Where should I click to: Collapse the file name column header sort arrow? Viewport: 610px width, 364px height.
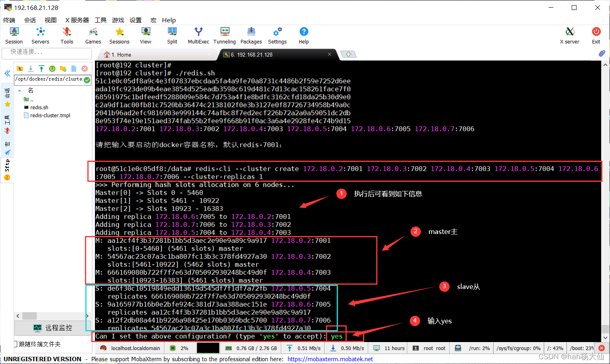(20, 90)
